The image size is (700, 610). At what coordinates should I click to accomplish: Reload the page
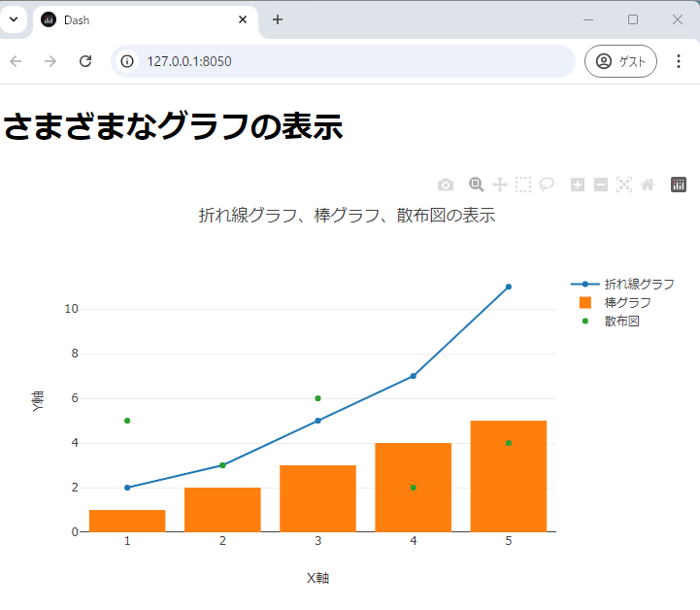[85, 61]
